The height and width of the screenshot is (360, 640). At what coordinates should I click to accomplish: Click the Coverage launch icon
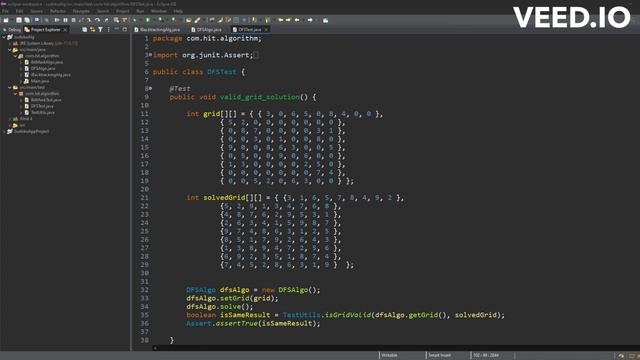pyautogui.click(x=160, y=20)
